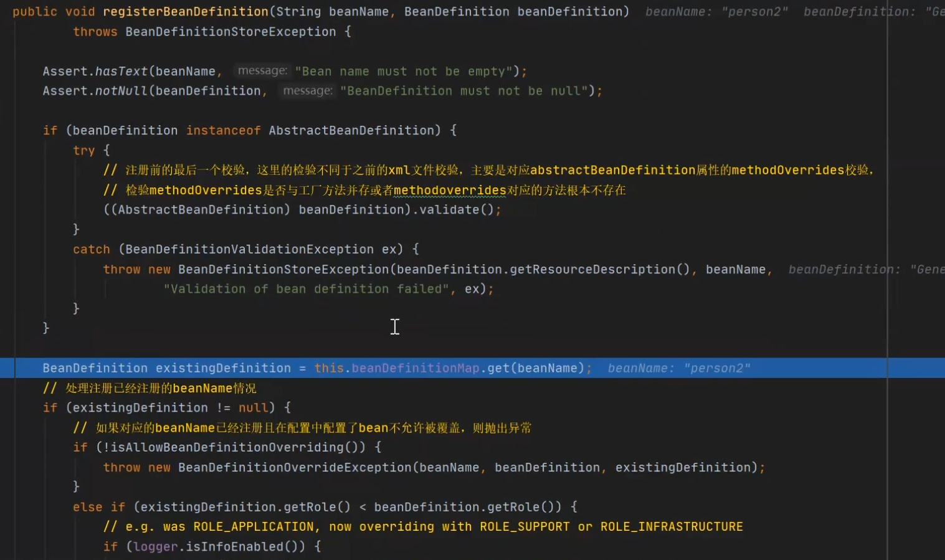945x560 pixels.
Task: Click existingDefinition != null condition
Action: pyautogui.click(x=171, y=408)
